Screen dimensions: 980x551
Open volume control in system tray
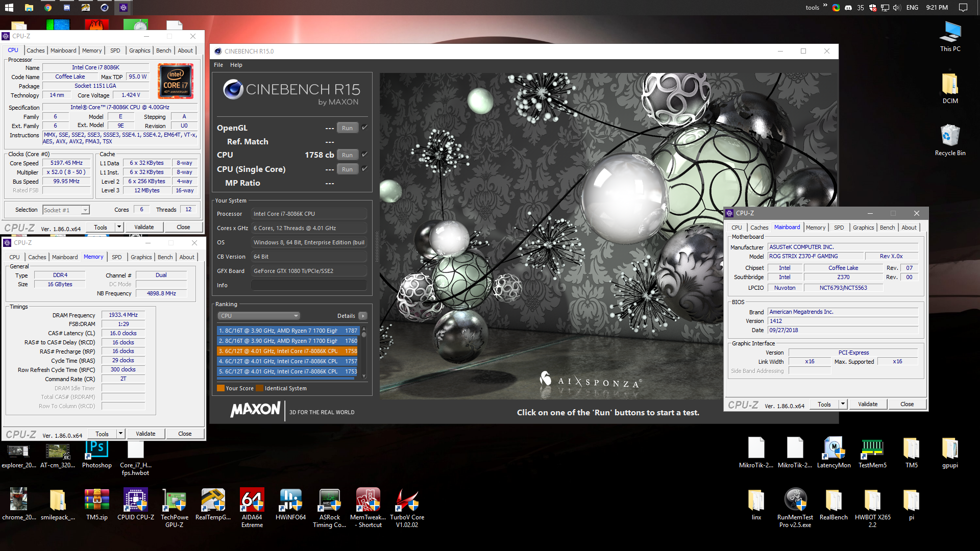[x=897, y=8]
